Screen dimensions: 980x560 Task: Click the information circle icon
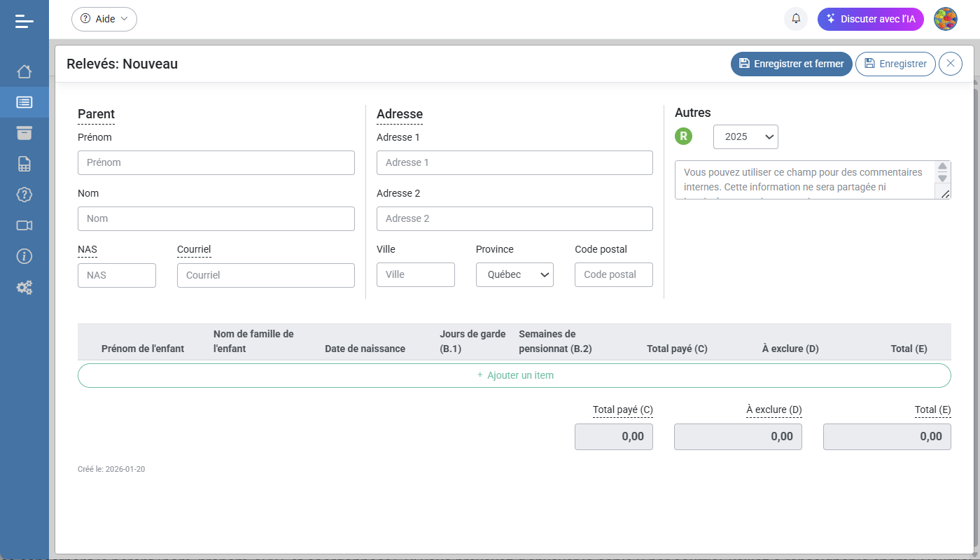coord(24,256)
